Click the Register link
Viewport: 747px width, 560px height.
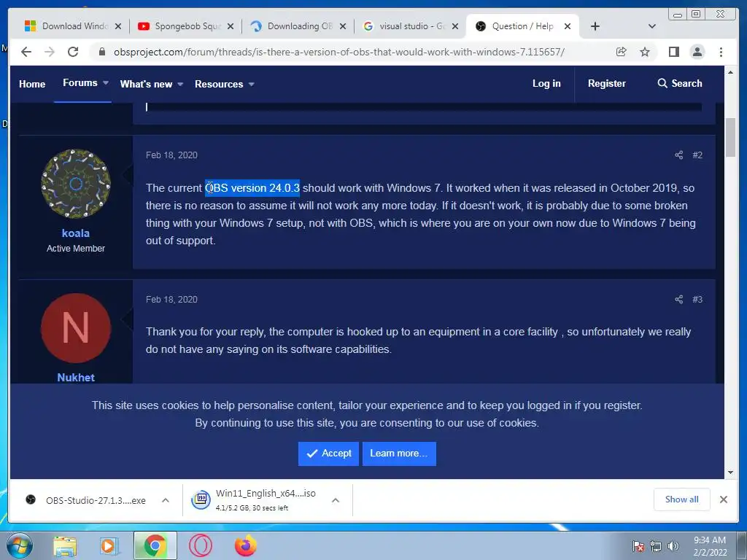pos(607,83)
